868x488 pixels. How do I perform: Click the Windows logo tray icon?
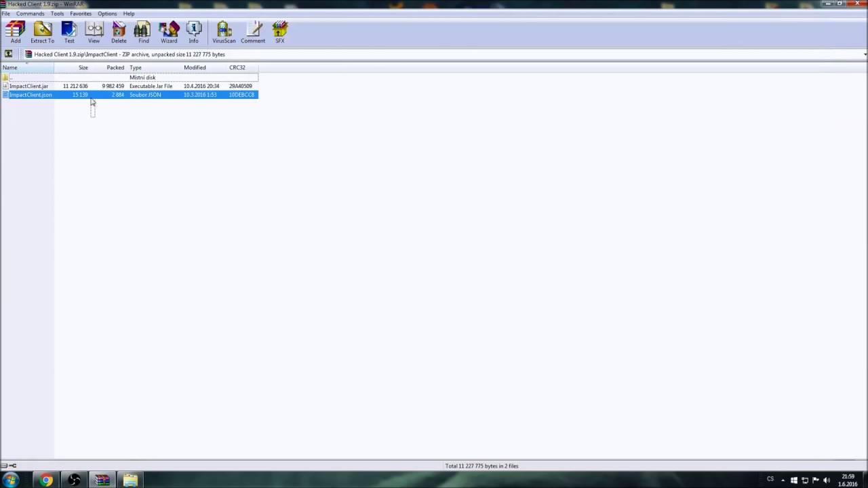794,480
